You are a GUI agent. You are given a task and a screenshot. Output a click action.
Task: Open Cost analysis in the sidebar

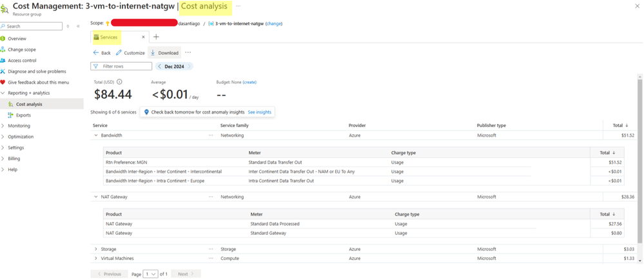29,105
